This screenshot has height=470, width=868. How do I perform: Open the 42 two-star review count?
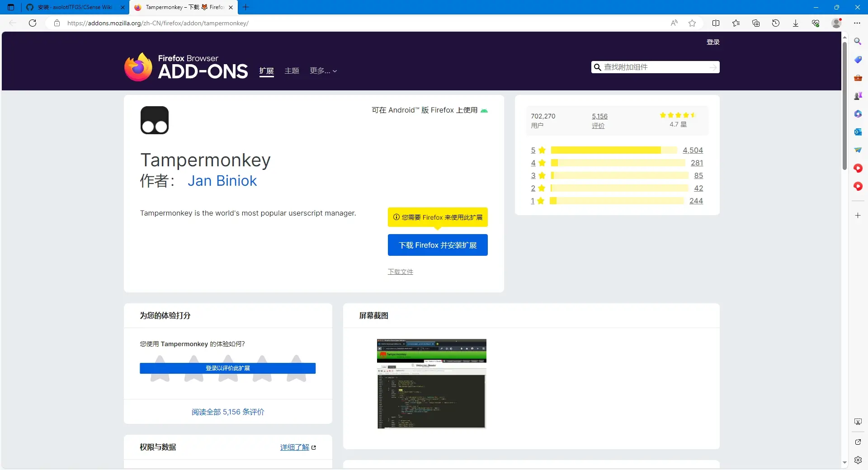pos(698,188)
